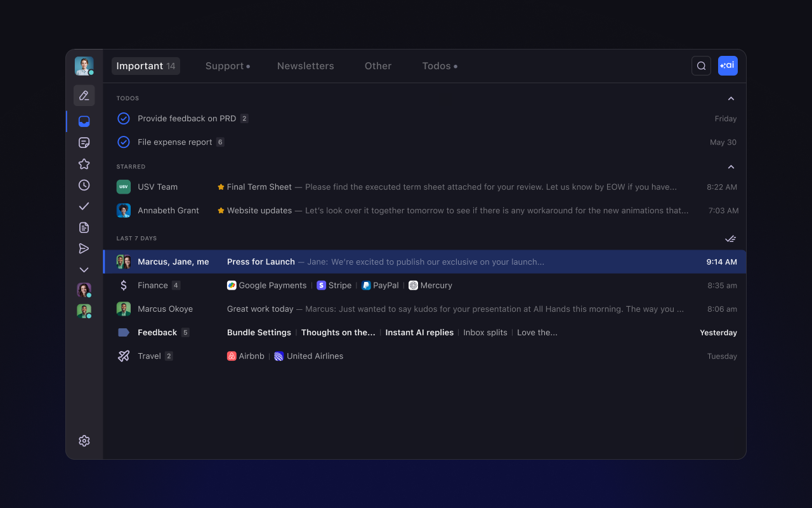Open the settings gear at the bottom
This screenshot has height=508, width=812.
coord(84,440)
